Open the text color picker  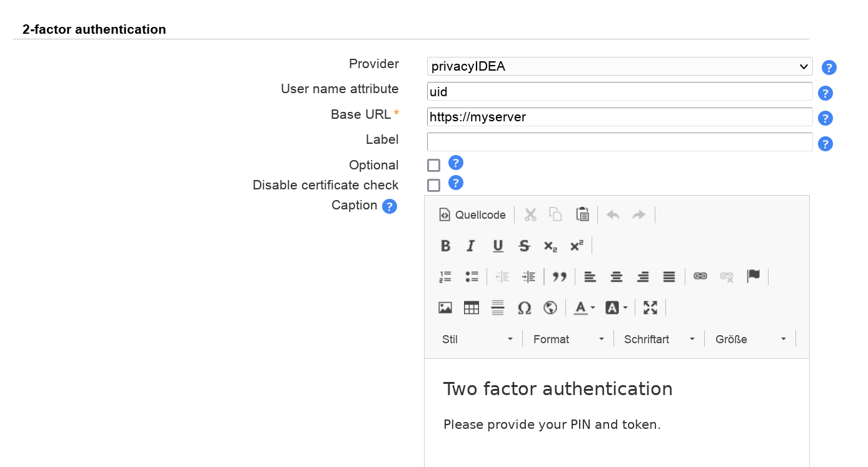584,308
